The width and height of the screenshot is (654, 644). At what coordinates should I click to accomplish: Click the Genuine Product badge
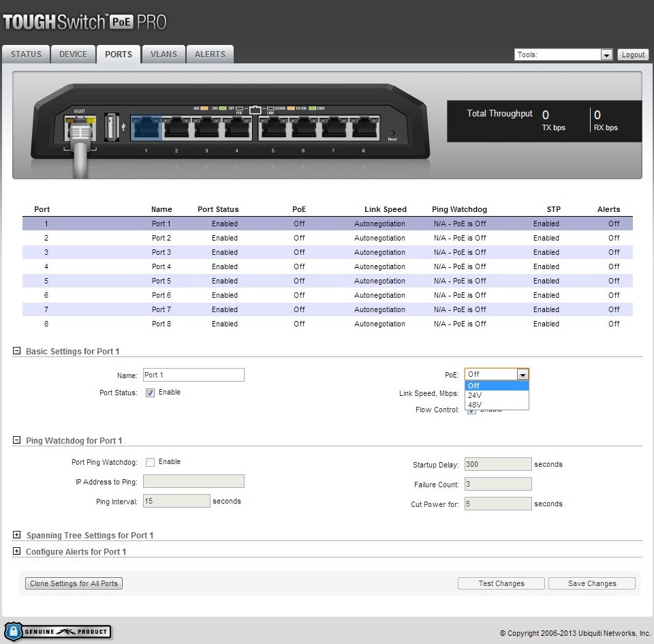coord(57,632)
